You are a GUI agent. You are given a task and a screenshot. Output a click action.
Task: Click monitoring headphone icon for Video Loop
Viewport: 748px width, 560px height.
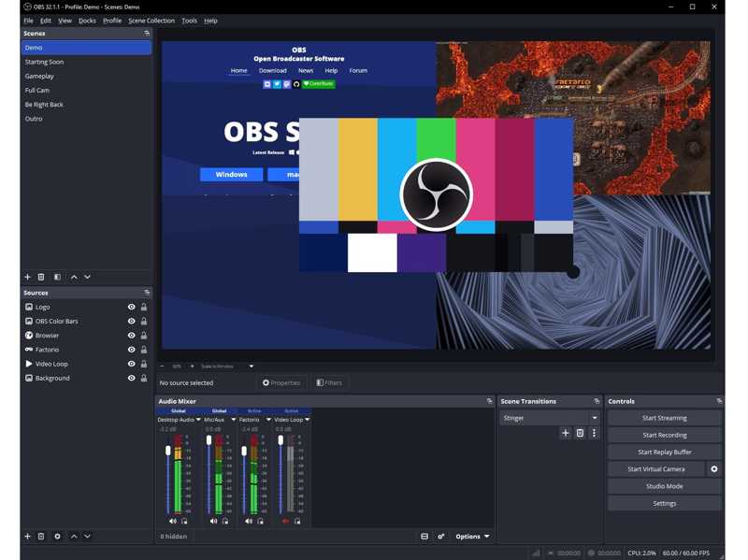coord(297,521)
